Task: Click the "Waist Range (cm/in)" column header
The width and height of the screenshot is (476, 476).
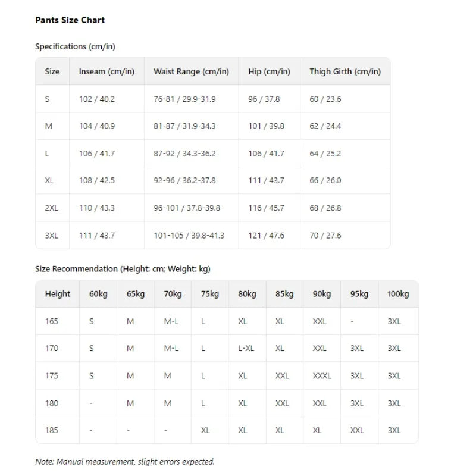Action: coord(191,71)
